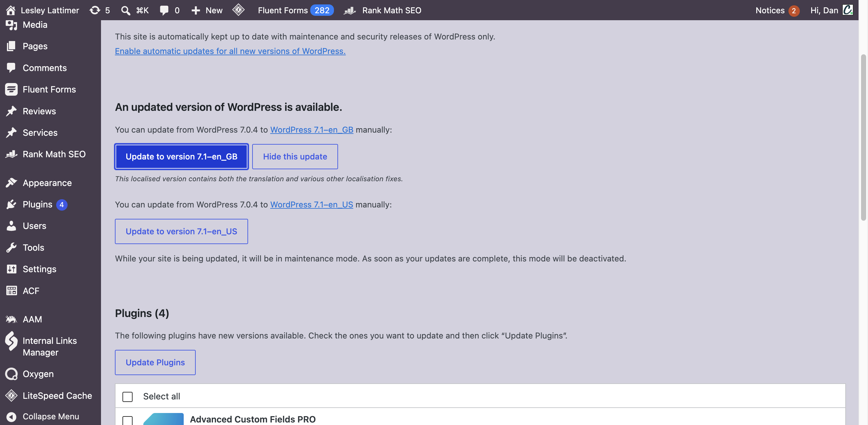Open the updates icon showing 5
This screenshot has height=425, width=868.
pos(95,10)
